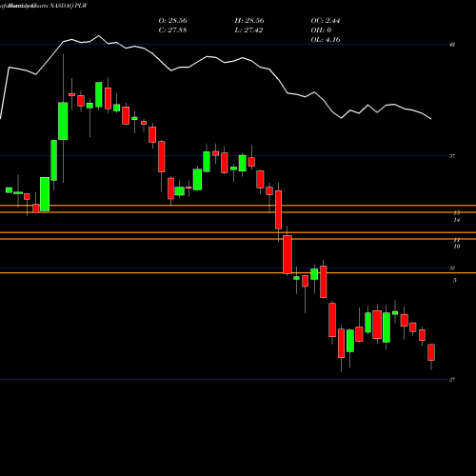Click the 'C: 27.88' close price value

[x=172, y=30]
